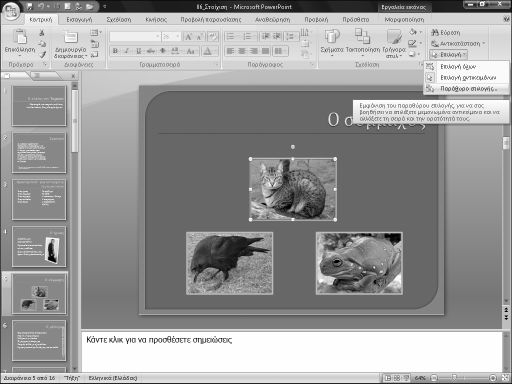This screenshot has height=384, width=512.
Task: Open the Insert (Εισαγωγή) ribbon tab
Action: (79, 20)
